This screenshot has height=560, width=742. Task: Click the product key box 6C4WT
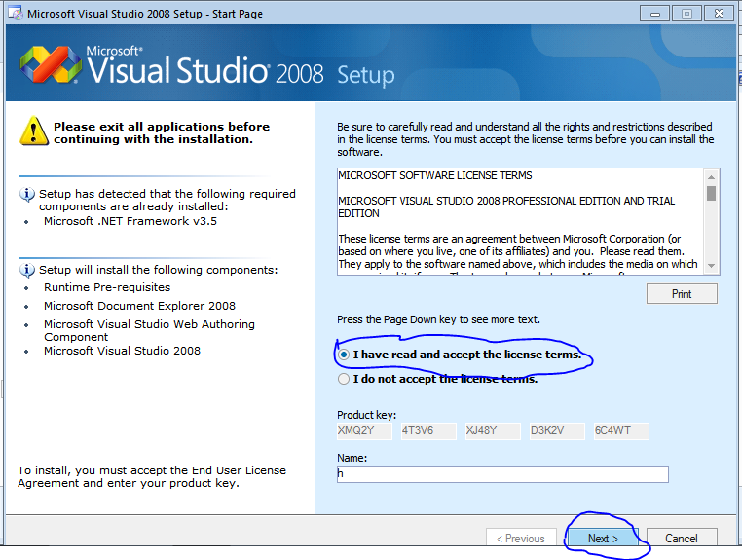pos(622,430)
